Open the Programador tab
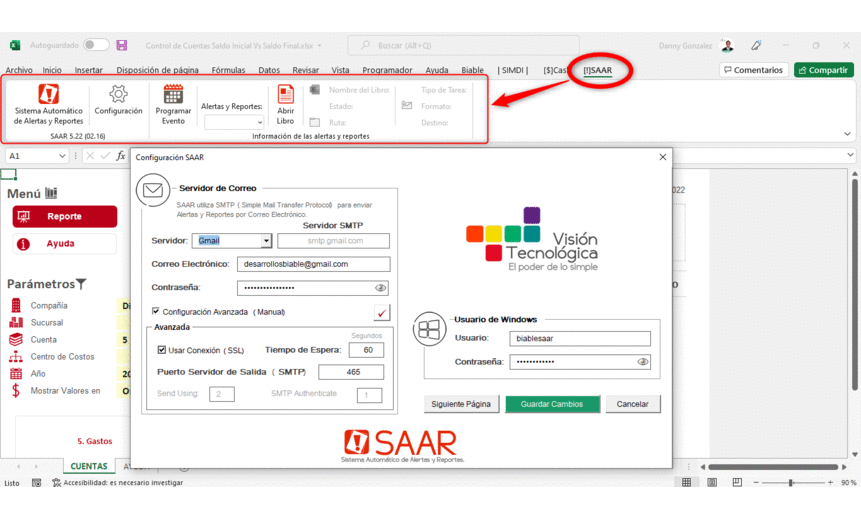The image size is (861, 519). click(x=387, y=70)
